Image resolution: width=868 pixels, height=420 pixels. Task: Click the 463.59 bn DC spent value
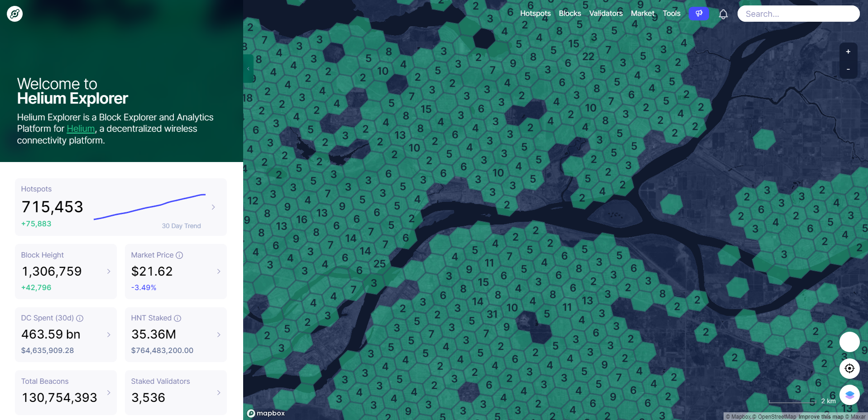pos(51,334)
